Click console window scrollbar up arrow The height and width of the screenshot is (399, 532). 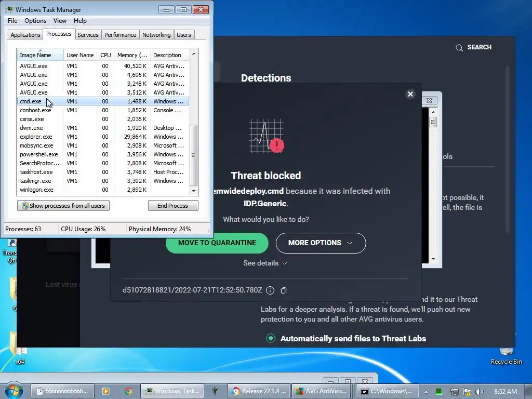tap(433, 112)
